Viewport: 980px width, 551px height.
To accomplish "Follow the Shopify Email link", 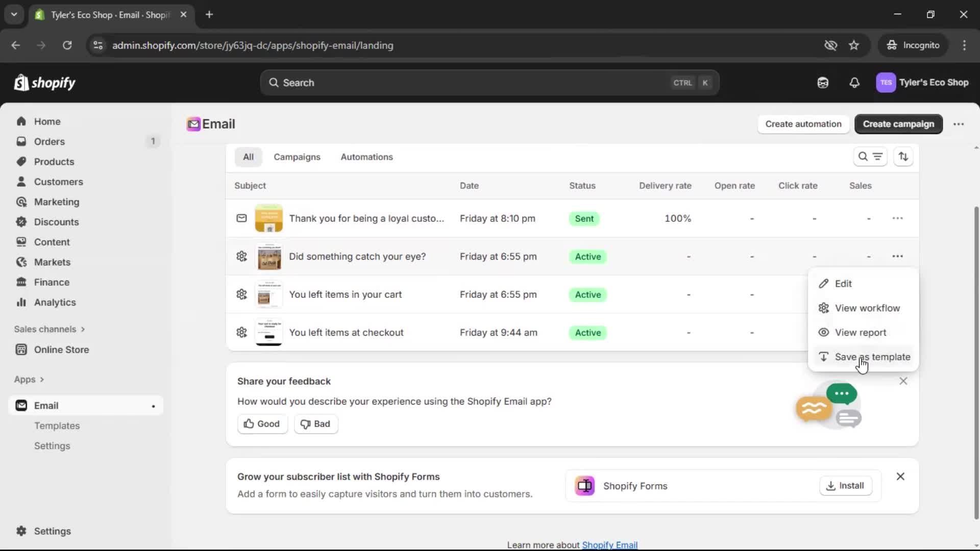I will click(x=609, y=545).
